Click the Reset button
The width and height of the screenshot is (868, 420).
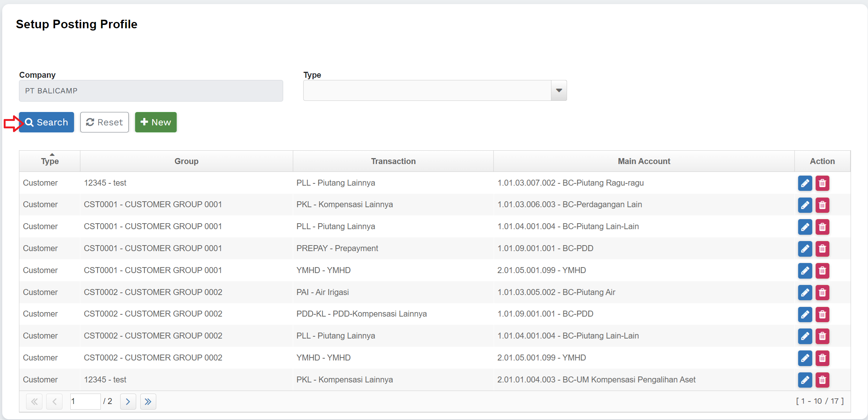click(105, 122)
